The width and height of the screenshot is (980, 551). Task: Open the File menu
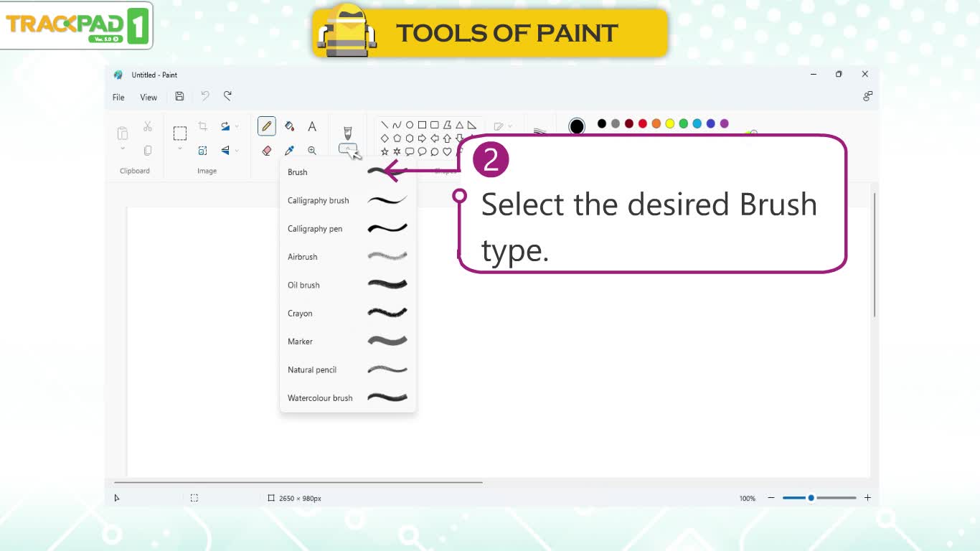(x=118, y=97)
